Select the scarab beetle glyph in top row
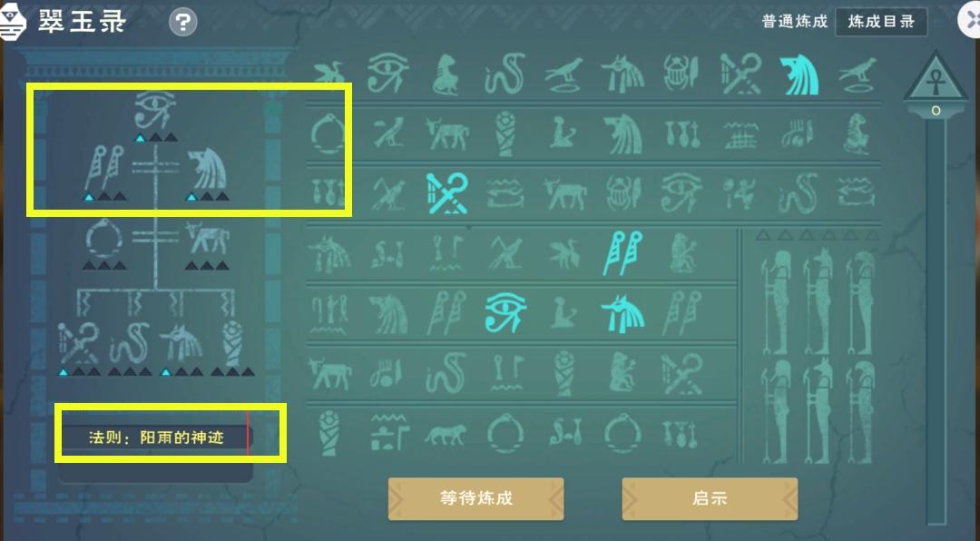This screenshot has height=541, width=980. coord(681,74)
